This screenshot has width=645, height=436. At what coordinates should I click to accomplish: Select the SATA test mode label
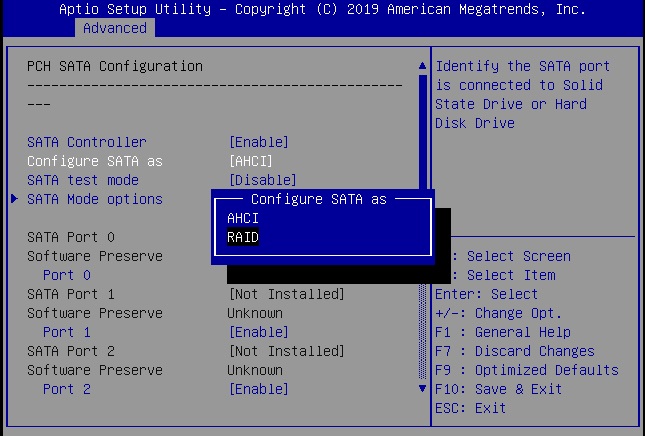[83, 180]
